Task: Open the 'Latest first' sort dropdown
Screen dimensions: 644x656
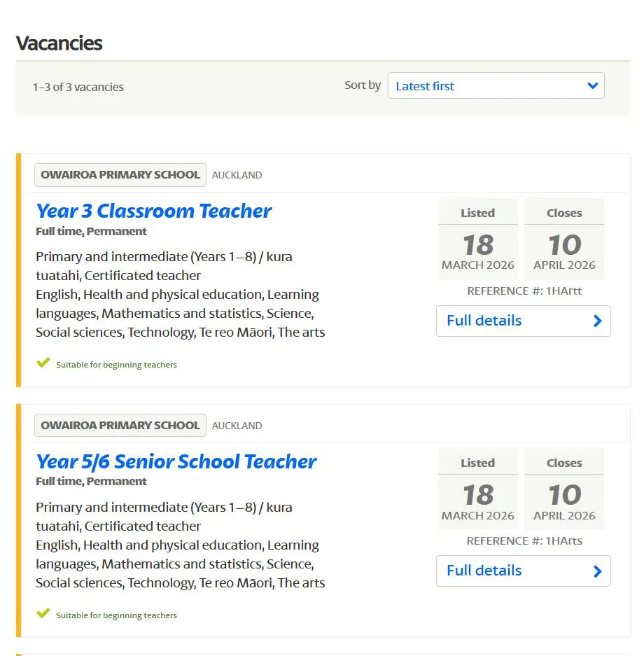Action: coord(496,86)
